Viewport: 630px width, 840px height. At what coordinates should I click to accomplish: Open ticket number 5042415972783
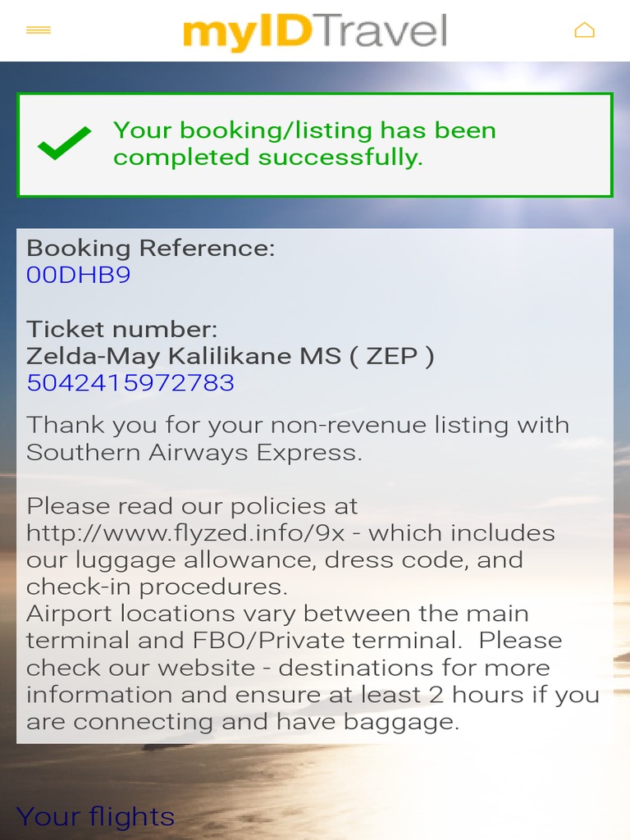pos(130,383)
